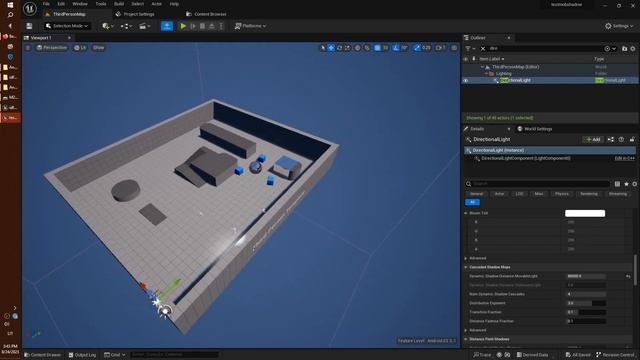640x360 pixels.
Task: Choose the Scale tool in viewport
Action: click(347, 48)
